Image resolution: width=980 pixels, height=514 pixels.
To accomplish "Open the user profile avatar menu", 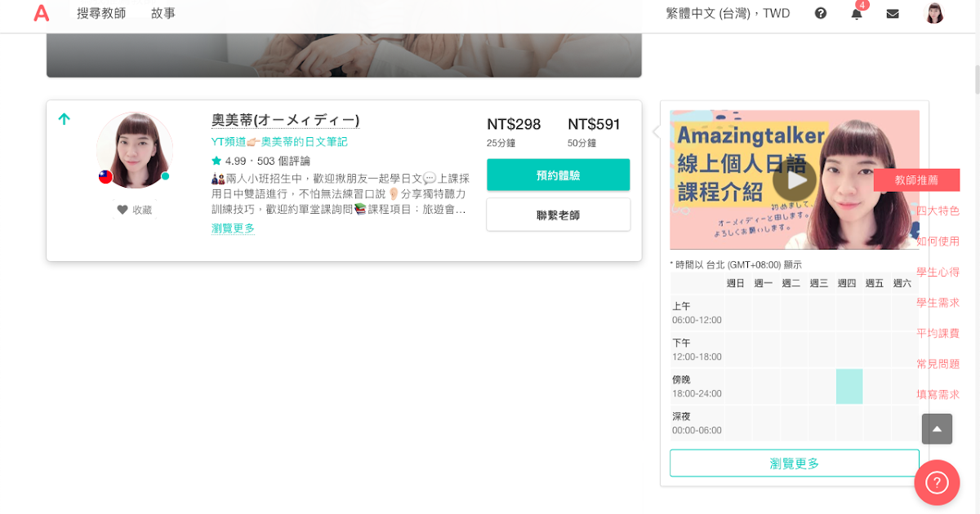I will [934, 13].
